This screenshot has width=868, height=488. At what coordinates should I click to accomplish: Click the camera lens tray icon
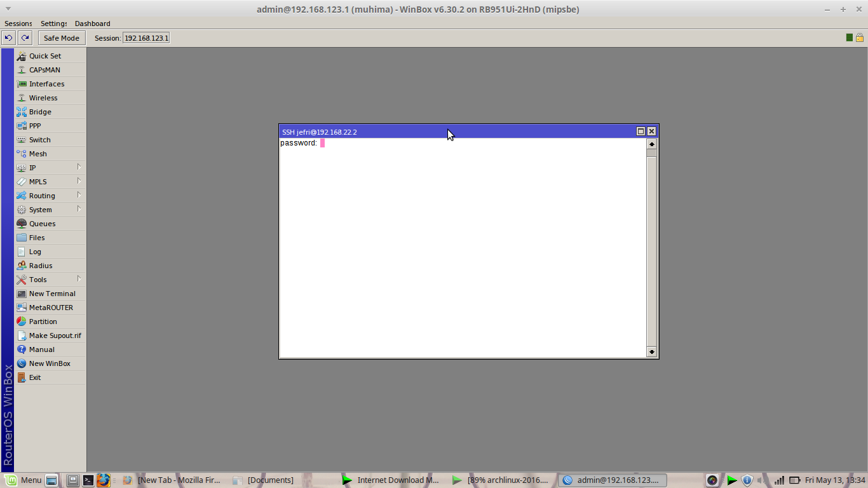pos(712,480)
